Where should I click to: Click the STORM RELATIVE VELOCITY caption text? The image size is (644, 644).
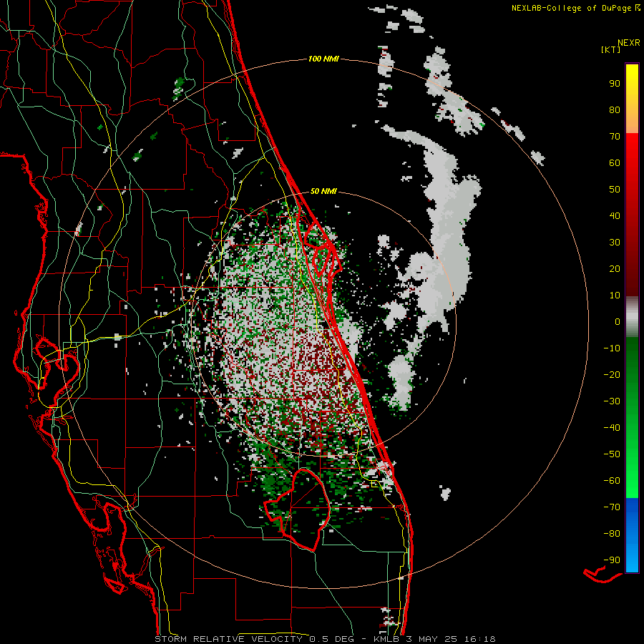pos(228,639)
